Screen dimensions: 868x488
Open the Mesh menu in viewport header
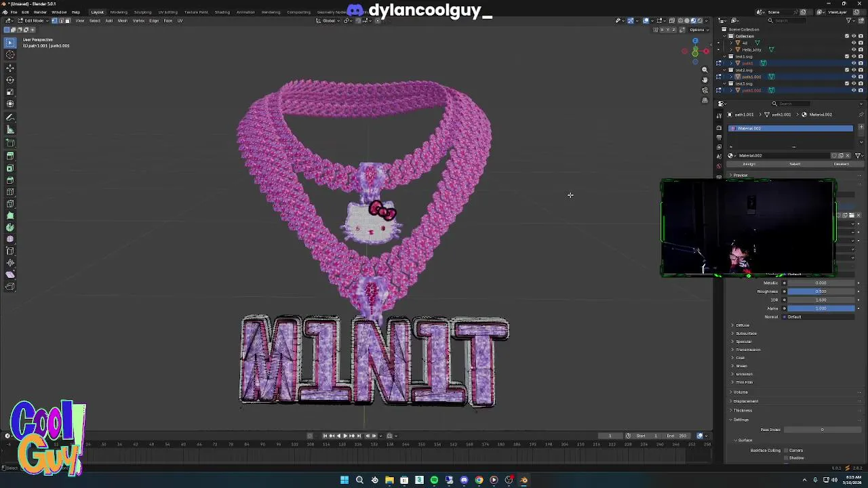pos(123,20)
